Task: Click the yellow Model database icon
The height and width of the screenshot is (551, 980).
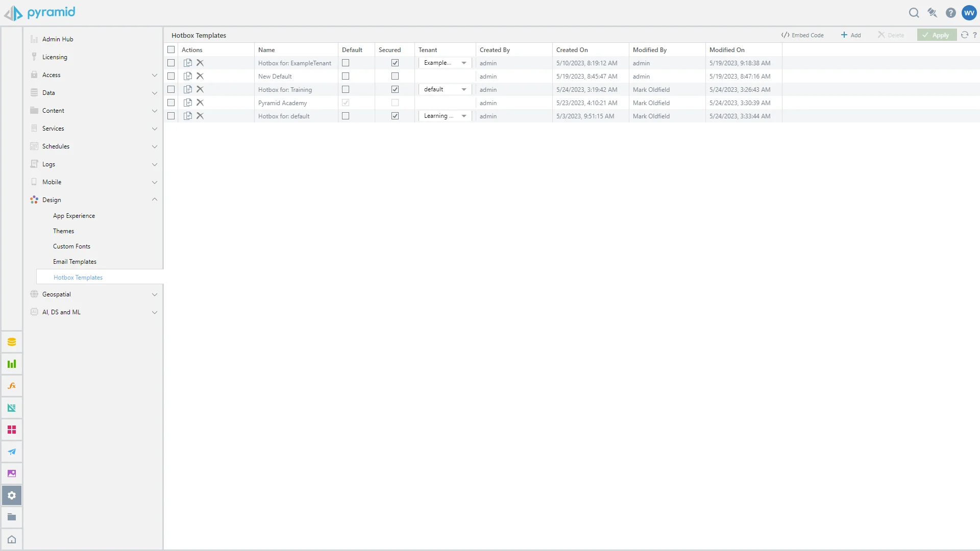Action: click(12, 342)
